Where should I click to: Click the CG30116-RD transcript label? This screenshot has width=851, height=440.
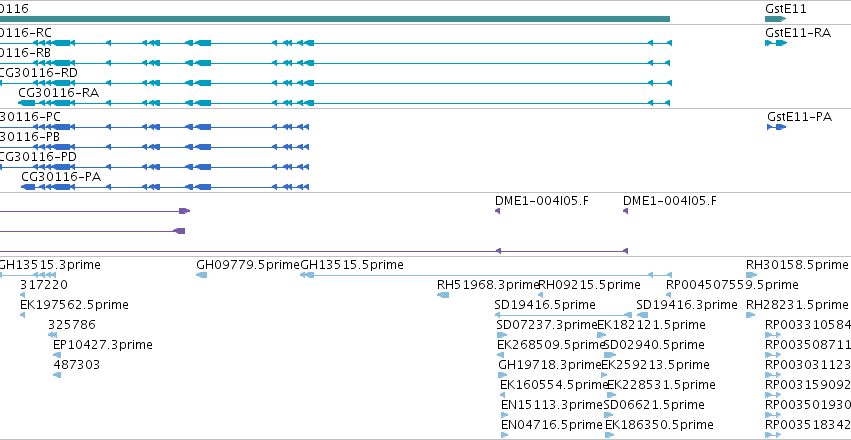(39, 73)
